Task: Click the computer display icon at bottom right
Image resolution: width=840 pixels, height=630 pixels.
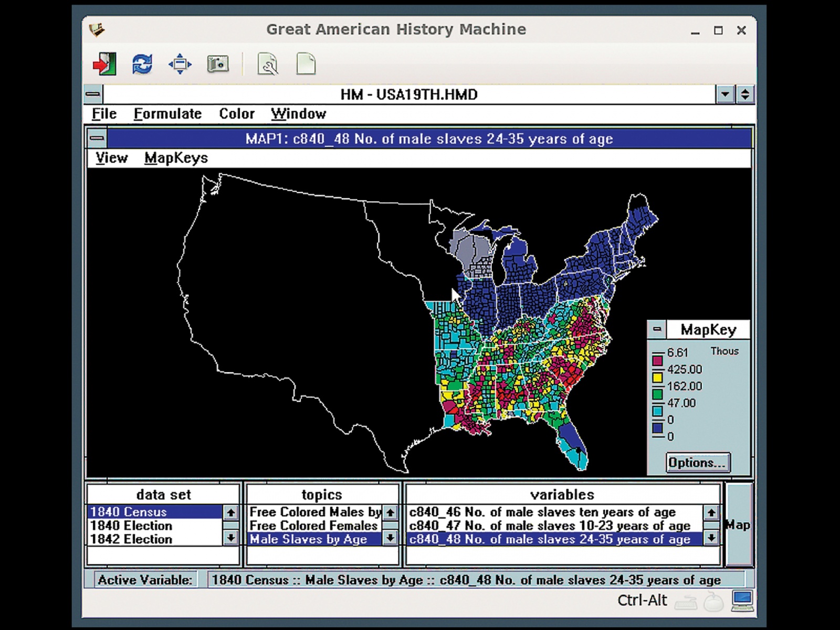Action: [x=742, y=601]
